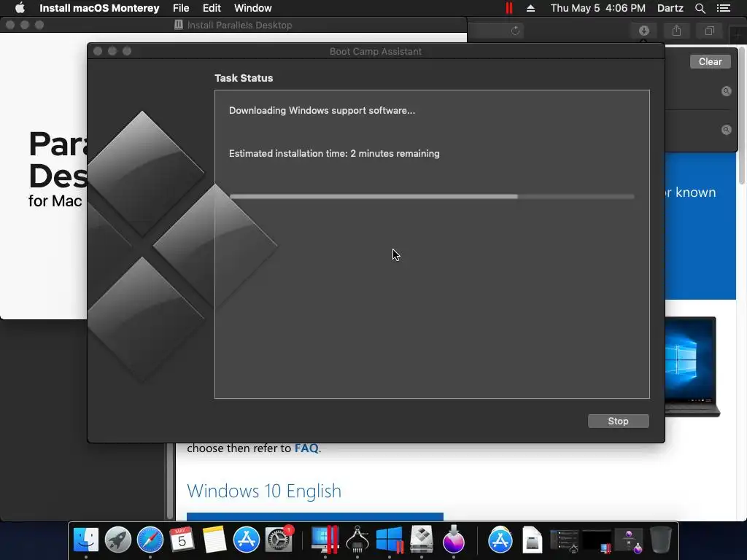
Task: Click Downloading Windows support software text
Action: coord(322,111)
